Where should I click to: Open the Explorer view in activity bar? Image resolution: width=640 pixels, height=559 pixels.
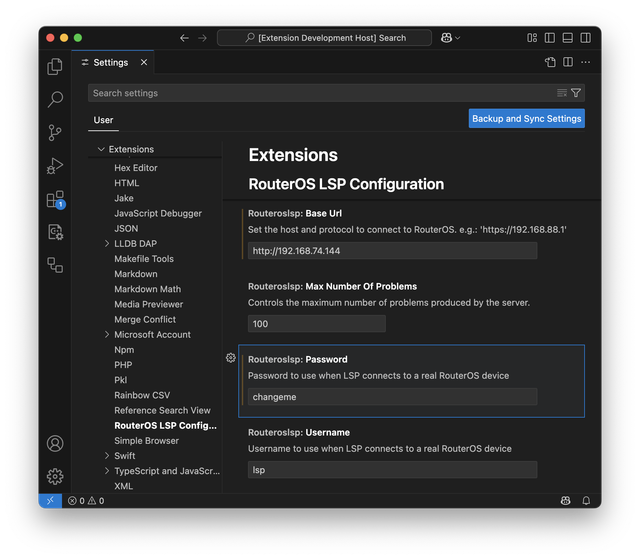point(55,66)
